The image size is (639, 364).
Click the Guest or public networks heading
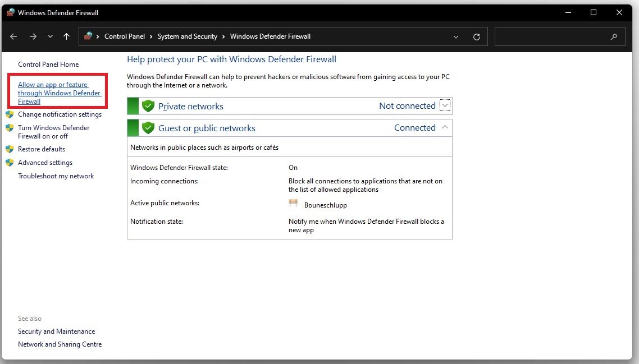207,128
